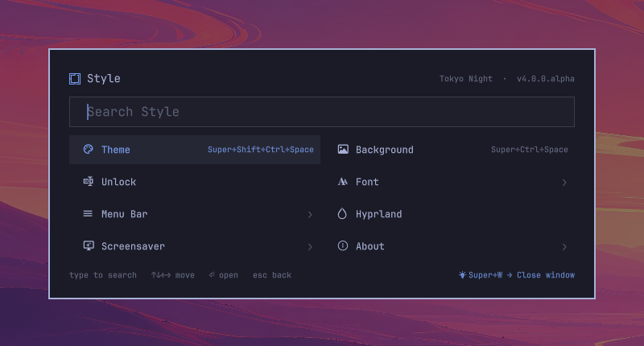Click the Hyprland droplet icon
The height and width of the screenshot is (346, 644).
click(342, 213)
